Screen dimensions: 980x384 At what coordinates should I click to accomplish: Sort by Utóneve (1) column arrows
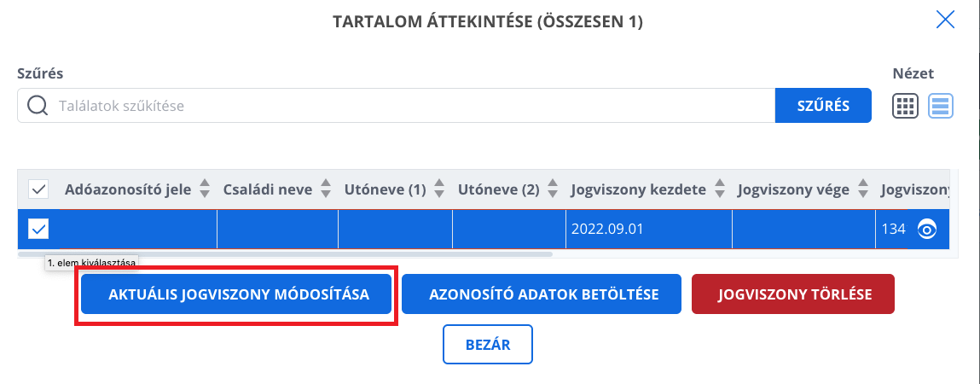[x=439, y=189]
